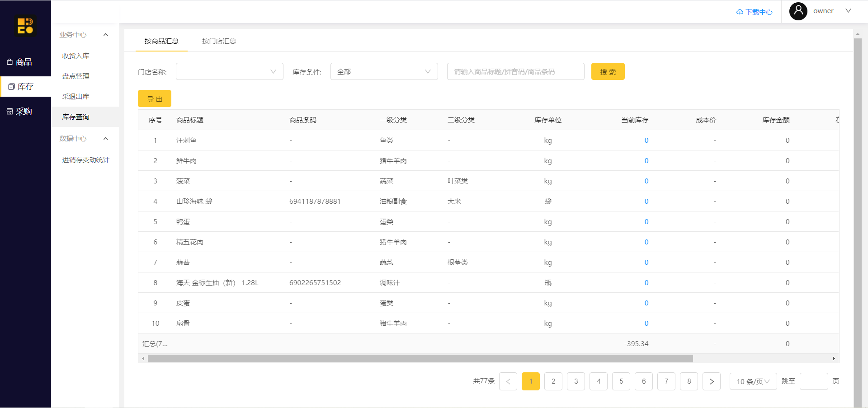The image size is (868, 408).
Task: Switch to the 按门店汇总 tab
Action: 219,41
